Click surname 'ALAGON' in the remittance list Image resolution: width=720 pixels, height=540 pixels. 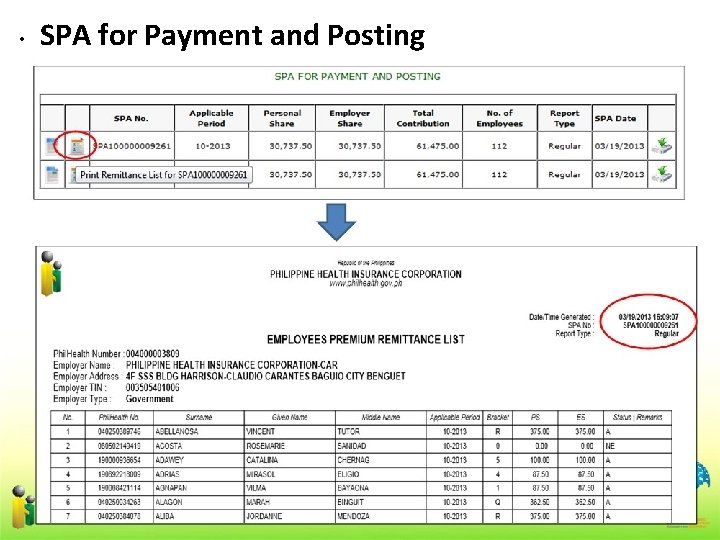(x=169, y=502)
